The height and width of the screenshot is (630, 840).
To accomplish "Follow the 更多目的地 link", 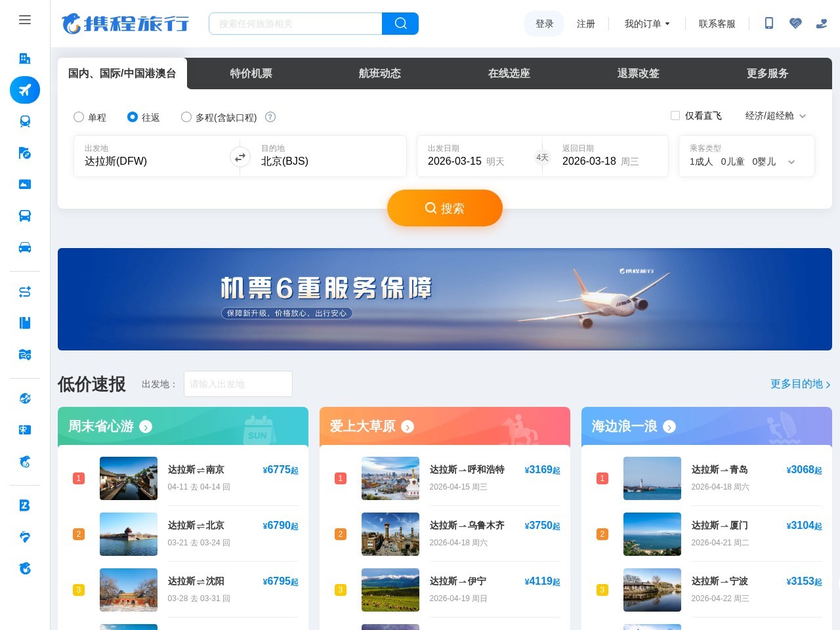I will (x=800, y=384).
